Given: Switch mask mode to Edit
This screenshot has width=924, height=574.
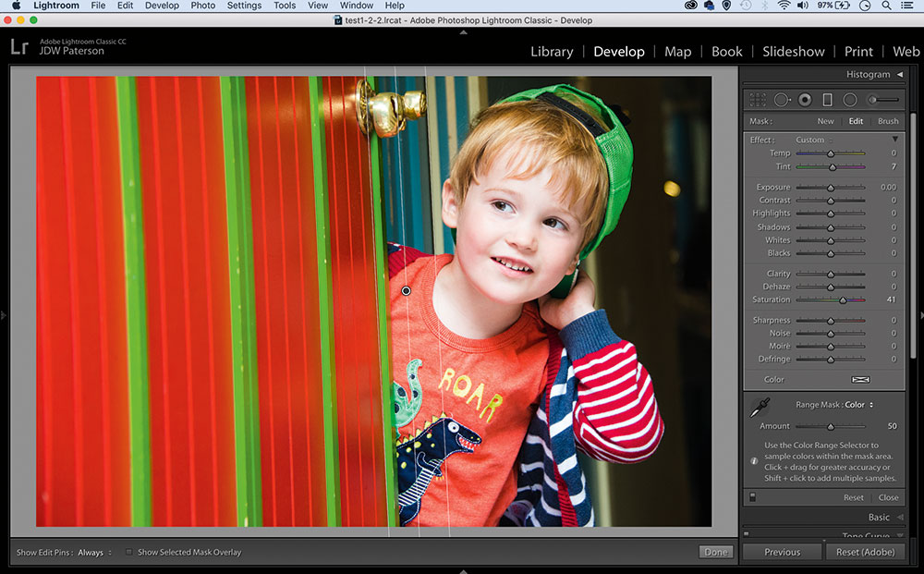Looking at the screenshot, I should pyautogui.click(x=856, y=121).
